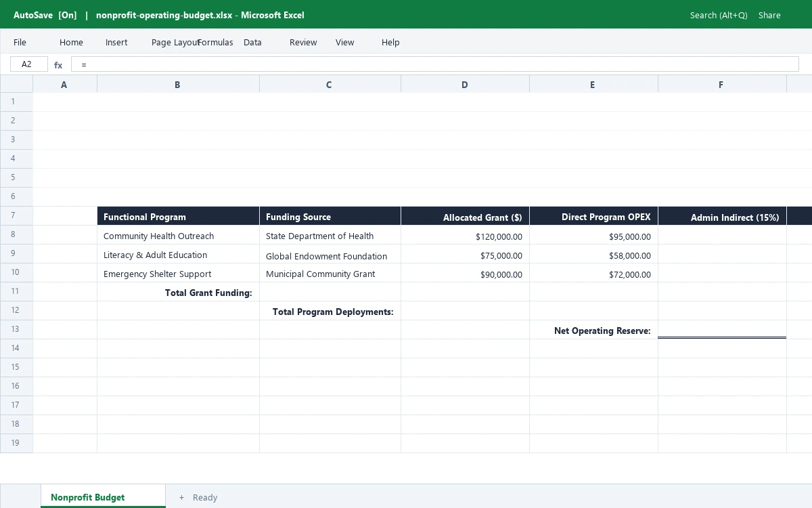Image resolution: width=812 pixels, height=508 pixels.
Task: Toggle AutoSave [On] setting
Action: (45, 15)
